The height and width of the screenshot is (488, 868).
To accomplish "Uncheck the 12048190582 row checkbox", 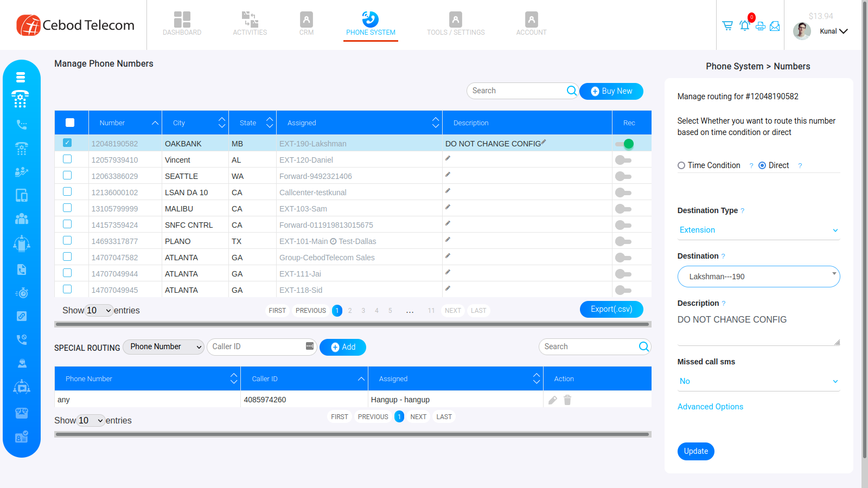I will (67, 143).
